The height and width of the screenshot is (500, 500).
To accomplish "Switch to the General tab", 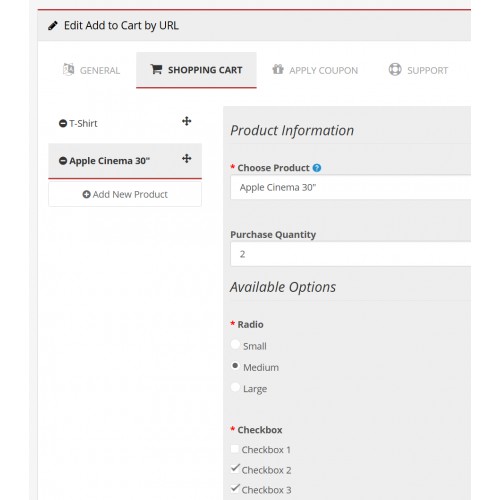I will click(x=91, y=70).
